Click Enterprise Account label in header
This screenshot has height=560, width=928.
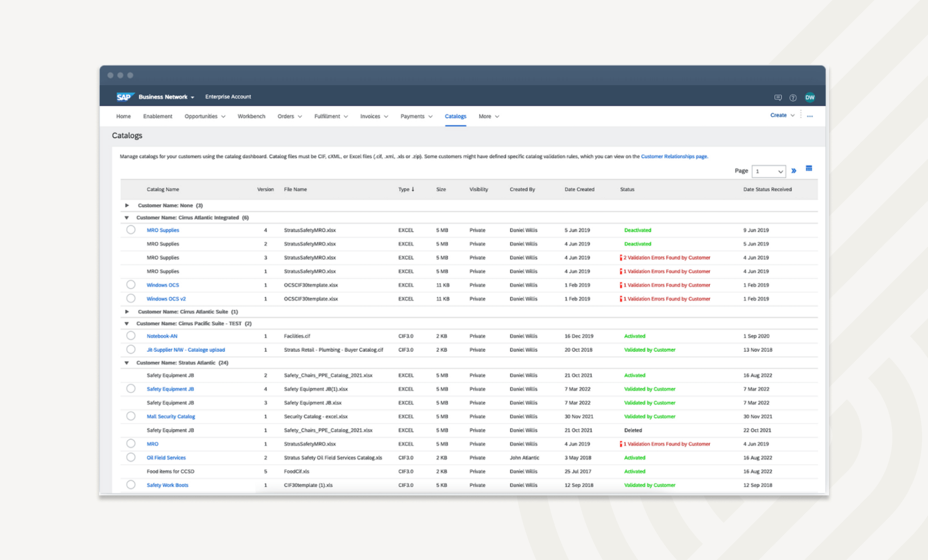228,97
